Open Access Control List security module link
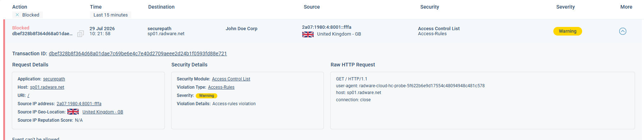Screen dimensions: 644x140 (x=231, y=79)
